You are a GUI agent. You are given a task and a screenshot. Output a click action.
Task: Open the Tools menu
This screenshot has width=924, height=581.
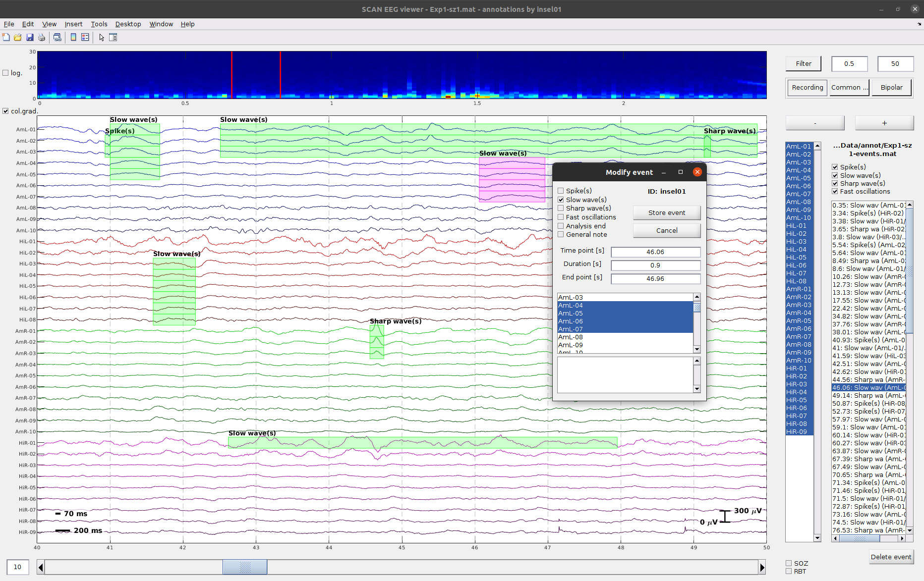[99, 24]
